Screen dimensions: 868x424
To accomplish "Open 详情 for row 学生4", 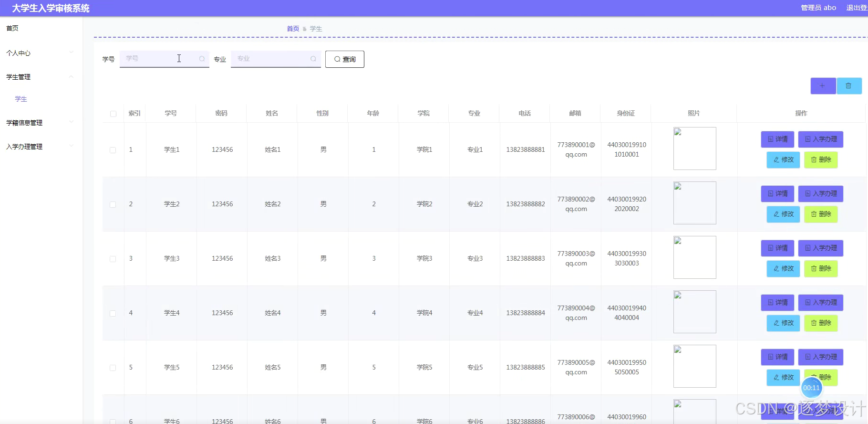I will point(777,303).
